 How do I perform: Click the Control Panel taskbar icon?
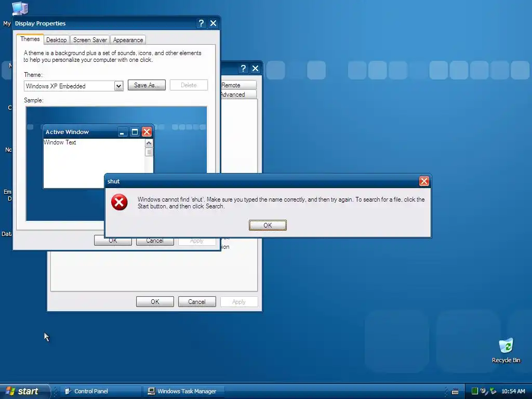[x=68, y=391]
